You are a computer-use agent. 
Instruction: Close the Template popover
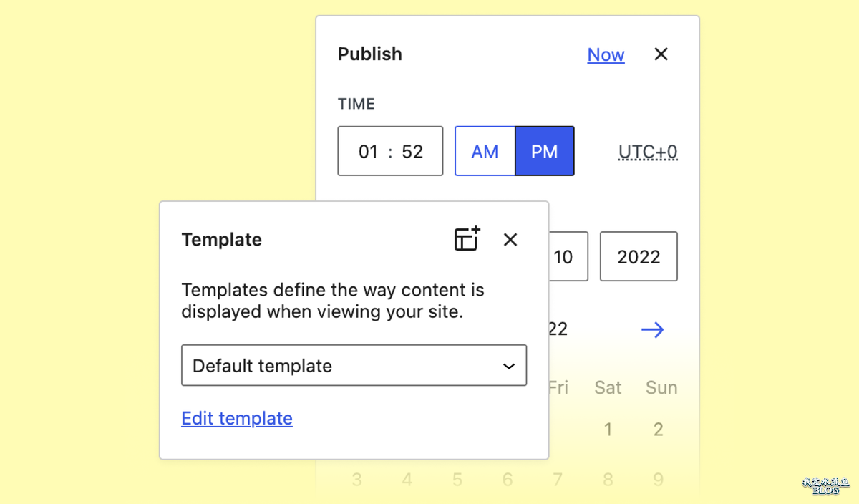(510, 239)
